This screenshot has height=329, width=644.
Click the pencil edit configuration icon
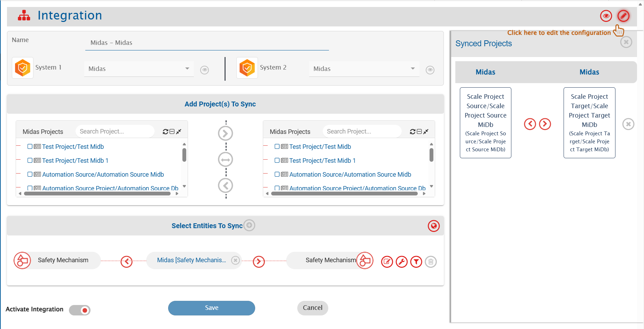point(623,16)
